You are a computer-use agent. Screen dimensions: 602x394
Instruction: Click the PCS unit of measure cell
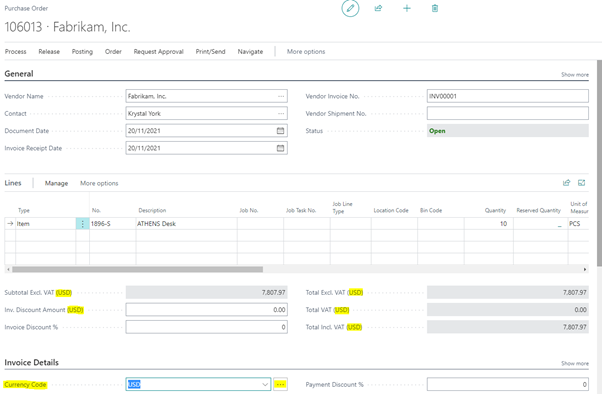[x=578, y=223]
